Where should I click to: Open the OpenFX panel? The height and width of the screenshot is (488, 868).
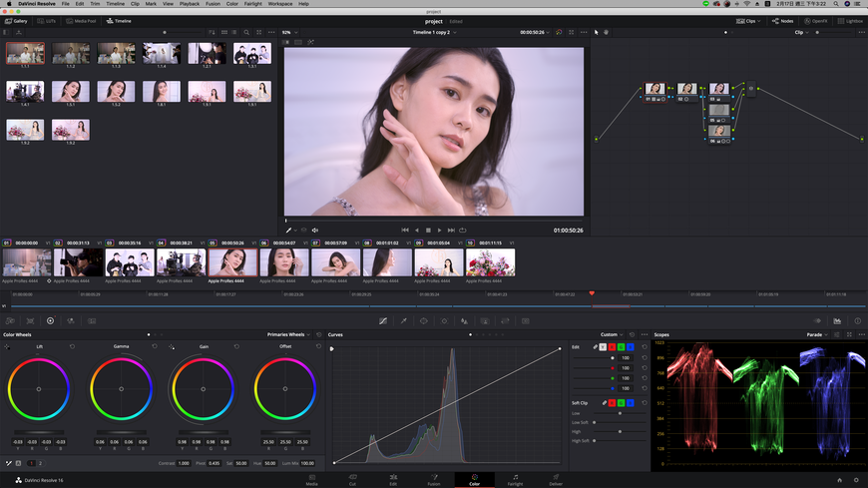(x=813, y=20)
